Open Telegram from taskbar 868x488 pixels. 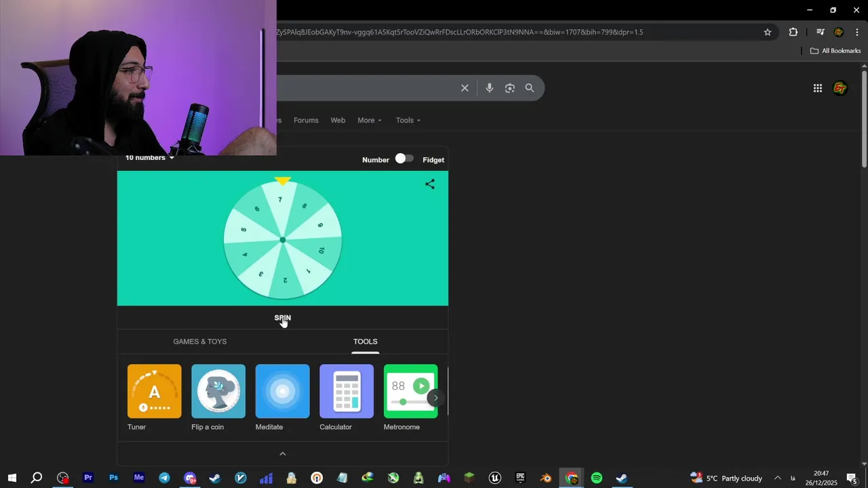coord(164,478)
